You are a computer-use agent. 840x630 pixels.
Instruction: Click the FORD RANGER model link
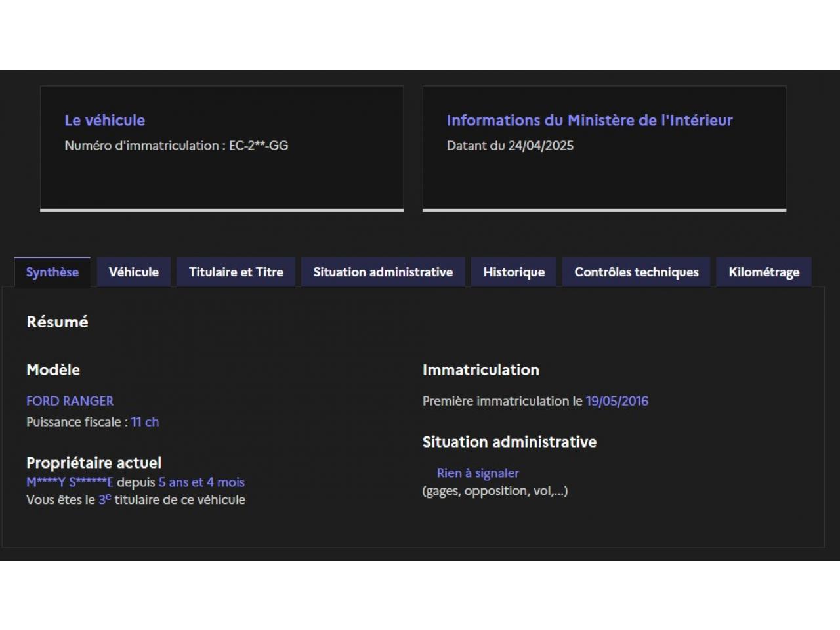(x=70, y=401)
